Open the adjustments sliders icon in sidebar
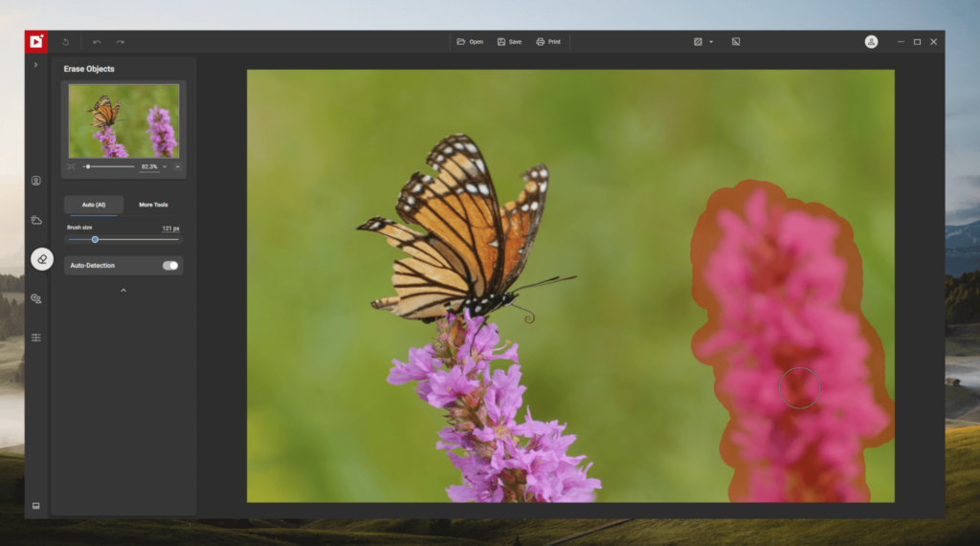The height and width of the screenshot is (546, 980). click(x=36, y=338)
